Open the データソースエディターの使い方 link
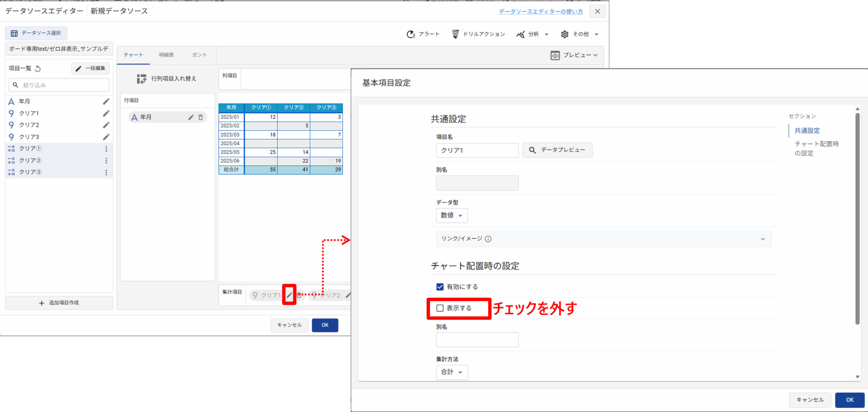 (x=541, y=12)
